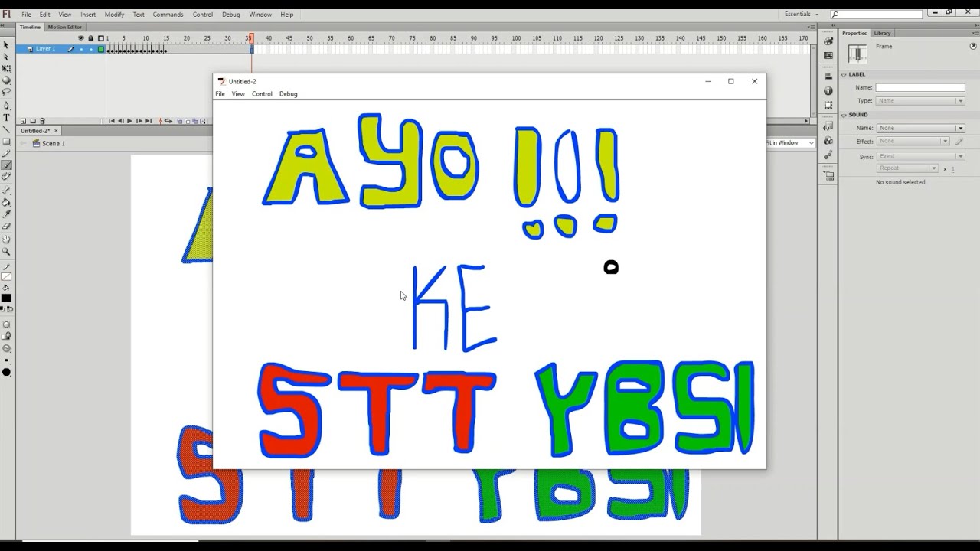Viewport: 980px width, 551px height.
Task: Open the Color panel icon
Action: [828, 41]
